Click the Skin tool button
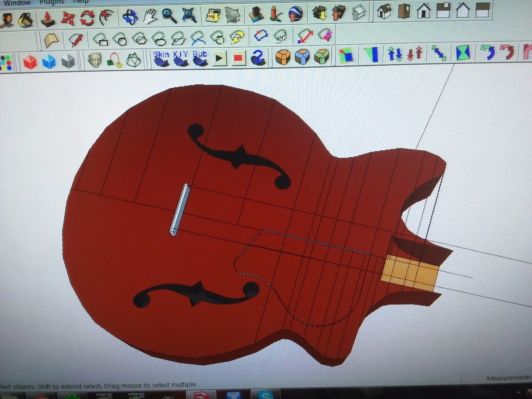This screenshot has width=532, height=399. pyautogui.click(x=161, y=59)
